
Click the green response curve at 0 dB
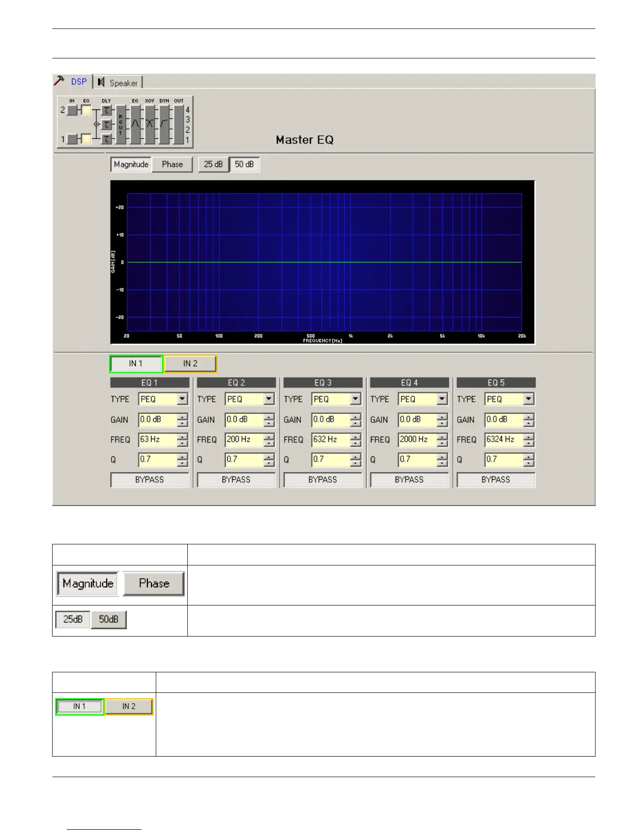click(324, 262)
